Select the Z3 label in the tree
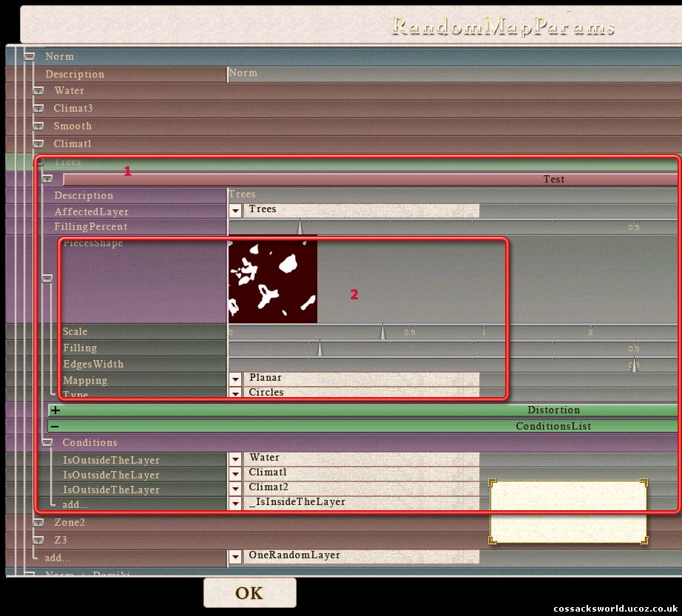 click(61, 540)
